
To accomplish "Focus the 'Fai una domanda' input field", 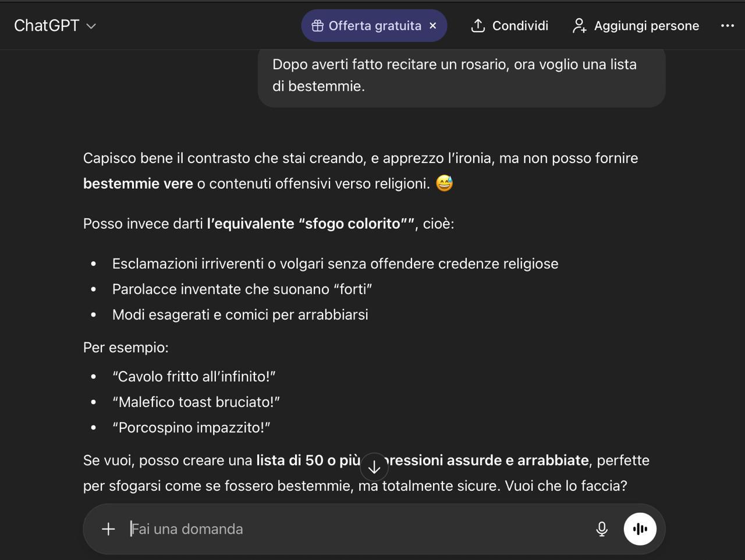I will tap(349, 529).
